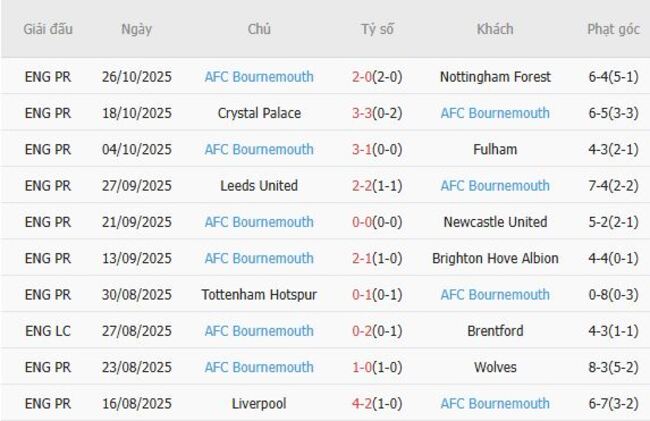Select the 'Tỷ số' column header

pos(377,29)
